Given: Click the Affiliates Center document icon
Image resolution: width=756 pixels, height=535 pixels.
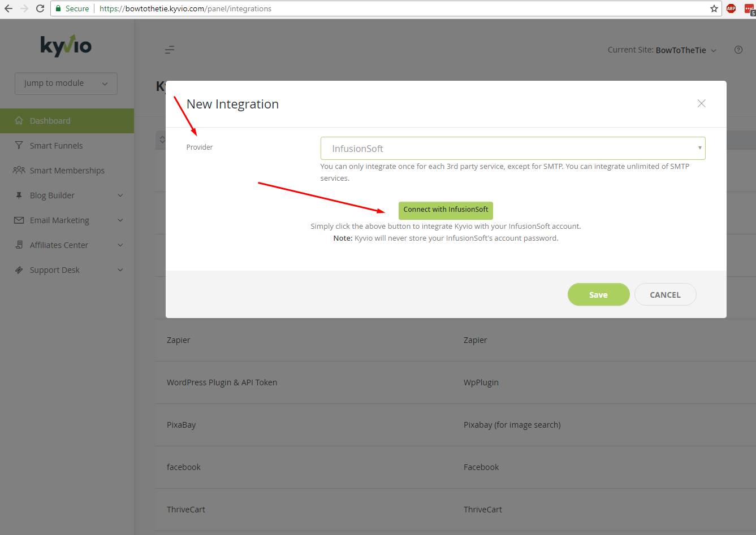Looking at the screenshot, I should click(x=19, y=245).
